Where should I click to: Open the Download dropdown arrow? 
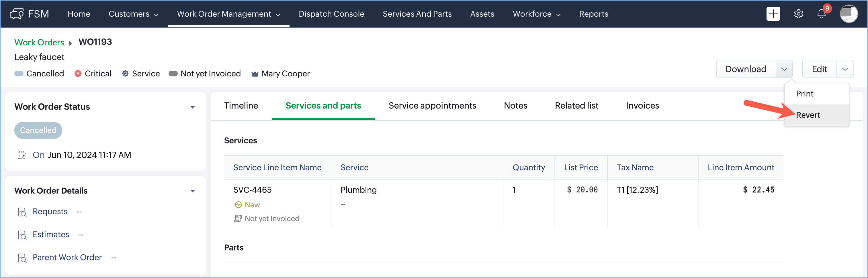pos(784,69)
